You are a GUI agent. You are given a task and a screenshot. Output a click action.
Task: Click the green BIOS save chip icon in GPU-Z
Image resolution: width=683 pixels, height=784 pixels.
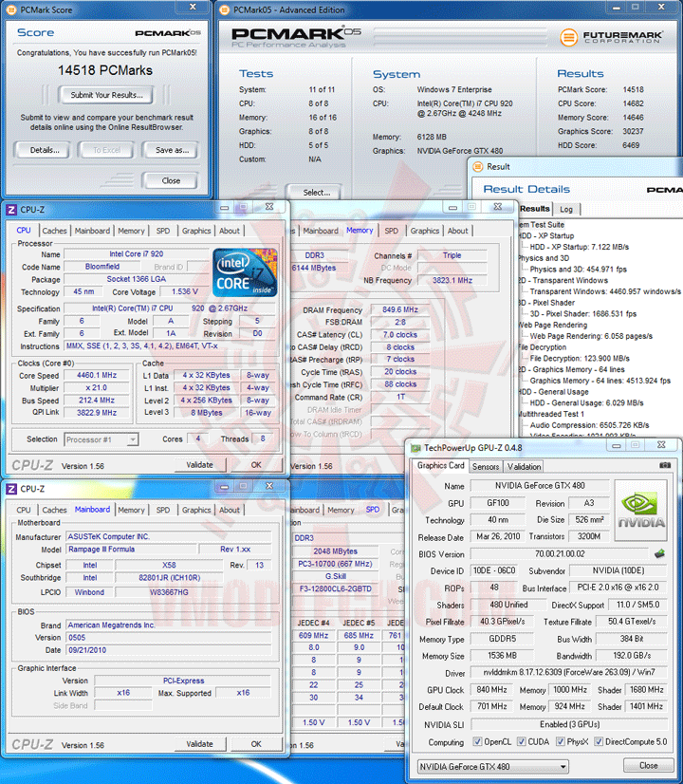(659, 553)
